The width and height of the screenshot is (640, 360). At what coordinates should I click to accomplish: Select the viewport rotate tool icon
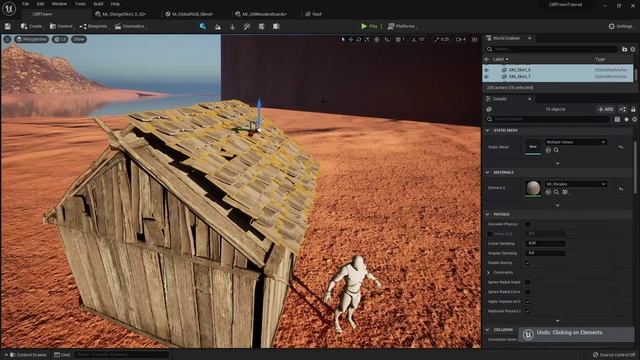click(x=359, y=40)
